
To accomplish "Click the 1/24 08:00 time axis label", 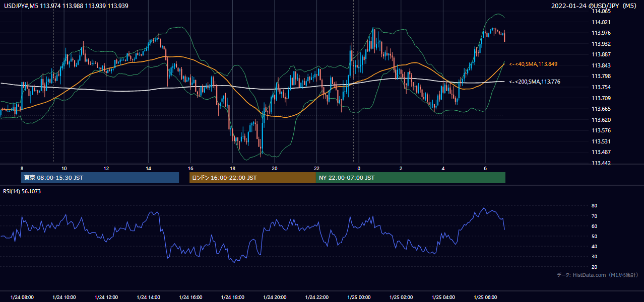I will click(22, 297).
